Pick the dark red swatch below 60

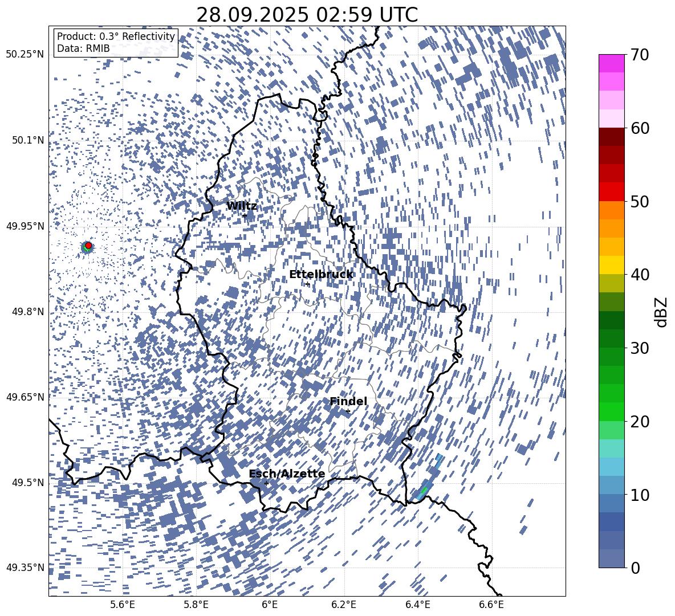(611, 137)
